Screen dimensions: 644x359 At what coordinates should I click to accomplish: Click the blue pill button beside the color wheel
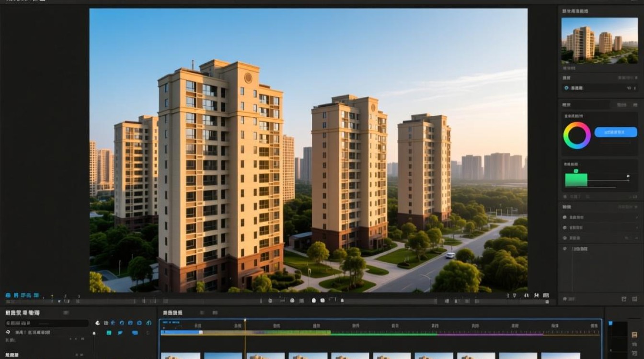[x=616, y=132]
